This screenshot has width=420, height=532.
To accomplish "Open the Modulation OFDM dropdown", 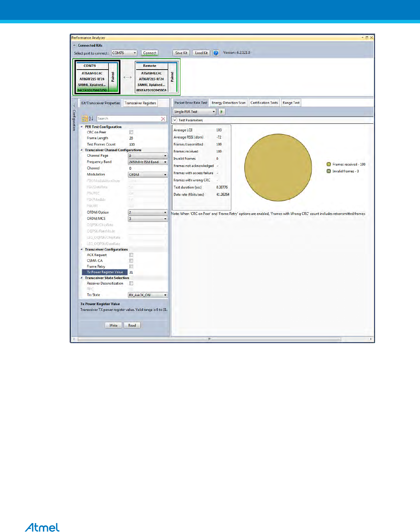I will pos(148,174).
